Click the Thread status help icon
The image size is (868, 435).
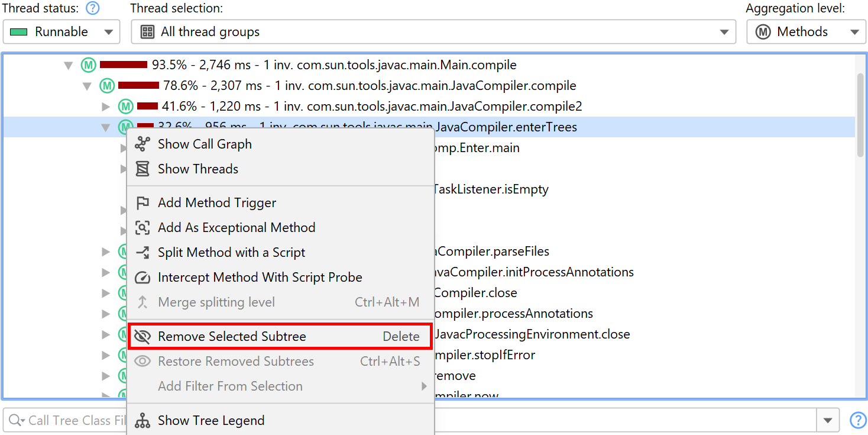(92, 8)
